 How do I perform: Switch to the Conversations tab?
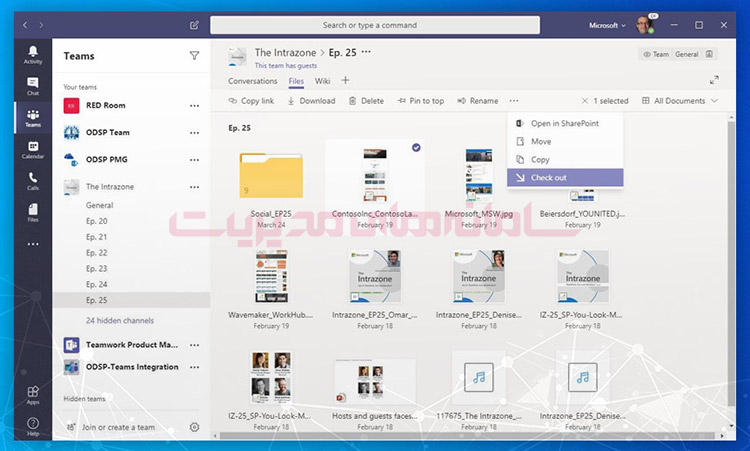pyautogui.click(x=253, y=81)
